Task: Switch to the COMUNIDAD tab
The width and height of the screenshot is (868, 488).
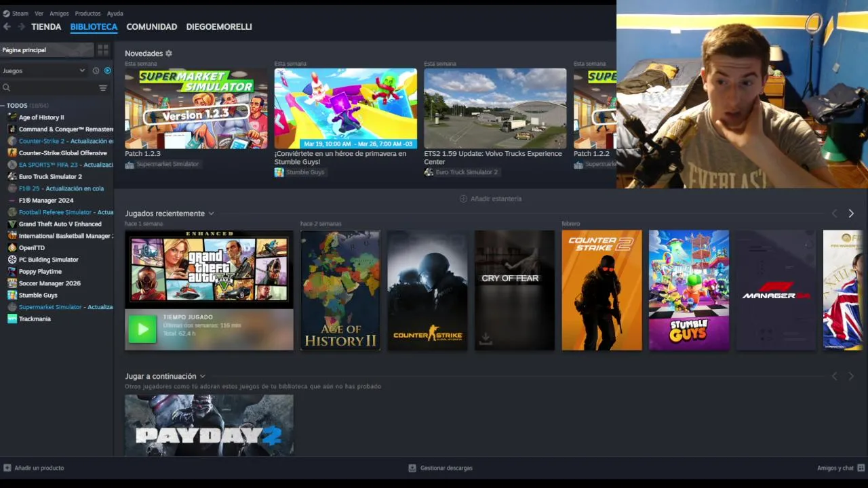Action: click(152, 26)
